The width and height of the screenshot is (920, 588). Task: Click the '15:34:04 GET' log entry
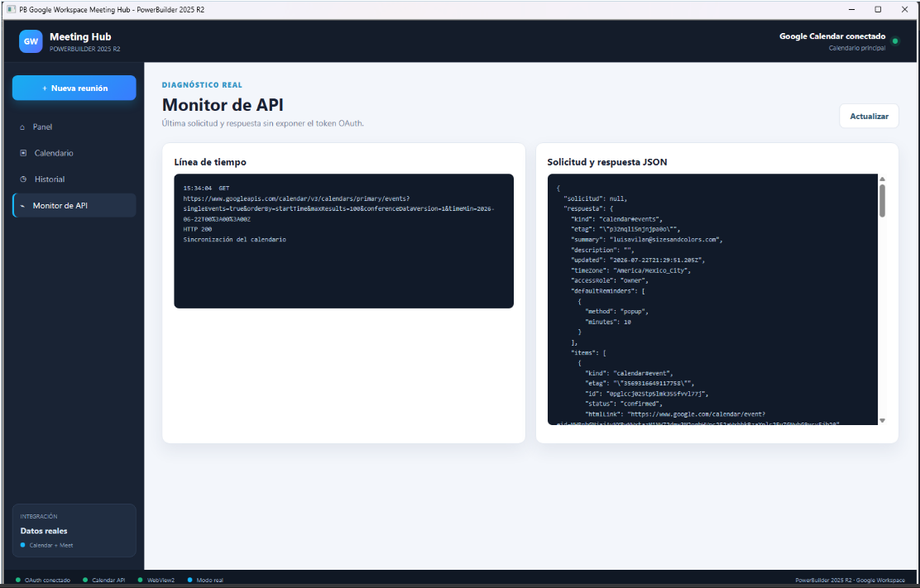(x=206, y=189)
